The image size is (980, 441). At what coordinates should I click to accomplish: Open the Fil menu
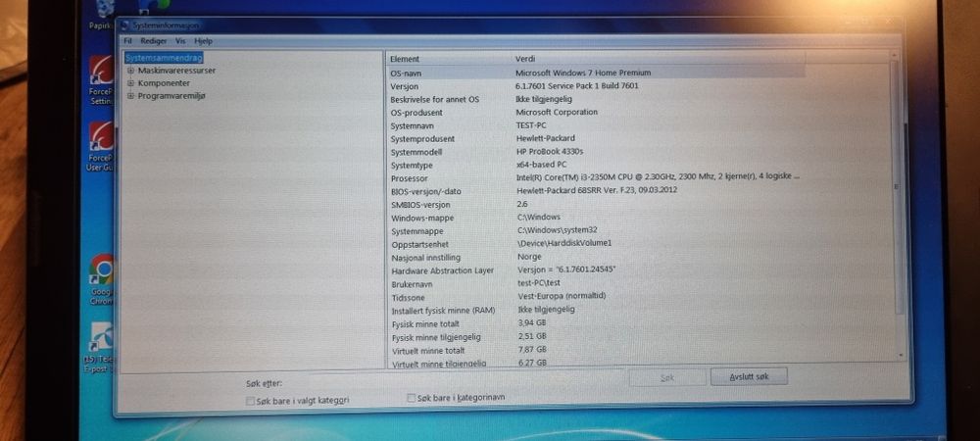pos(127,40)
